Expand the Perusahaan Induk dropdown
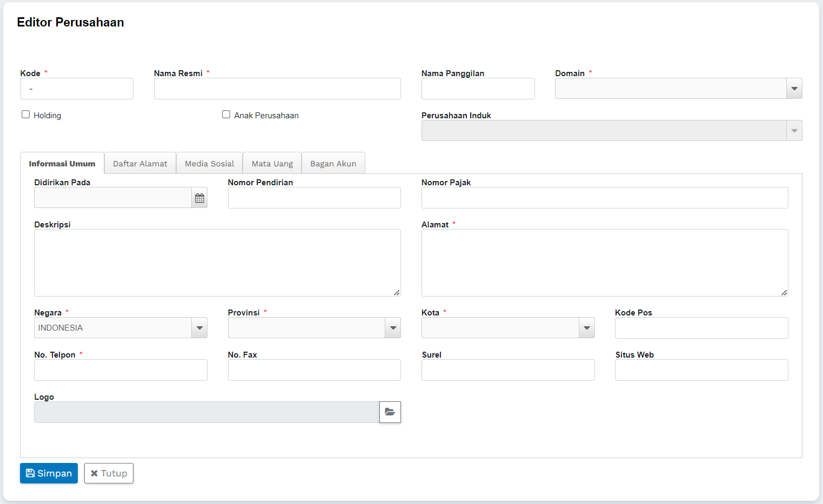The width and height of the screenshot is (823, 504). (x=794, y=131)
